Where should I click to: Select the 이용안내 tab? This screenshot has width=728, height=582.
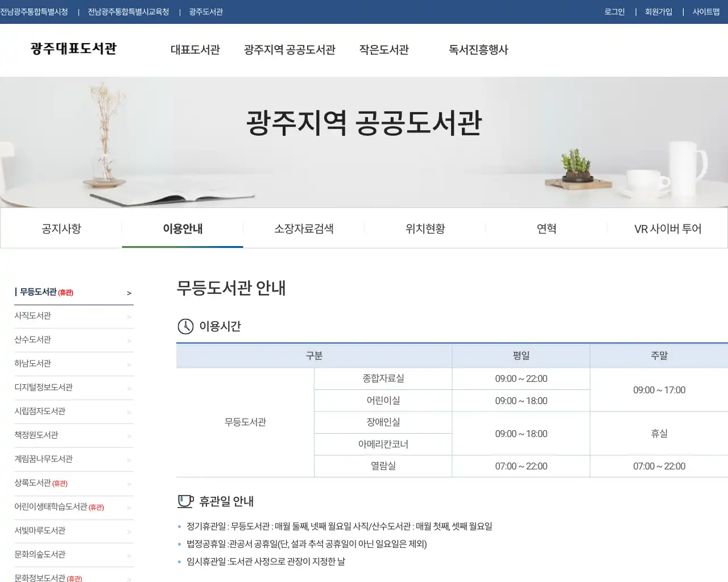(183, 228)
